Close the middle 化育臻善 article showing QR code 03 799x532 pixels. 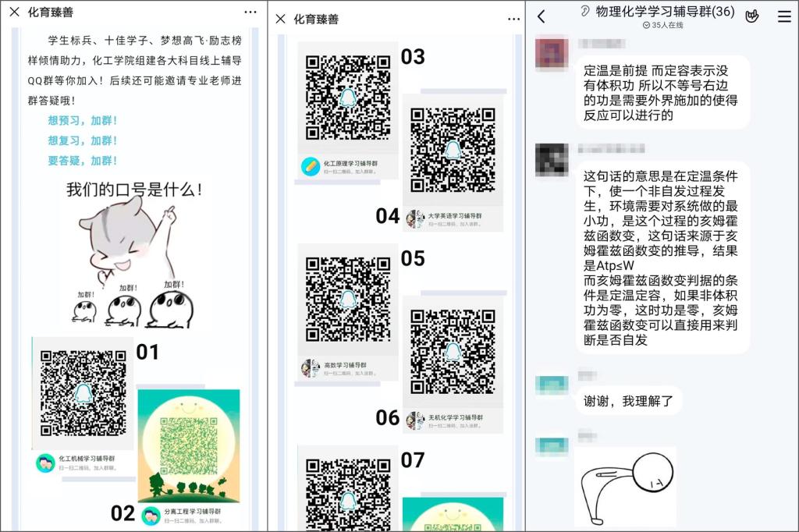pos(280,19)
